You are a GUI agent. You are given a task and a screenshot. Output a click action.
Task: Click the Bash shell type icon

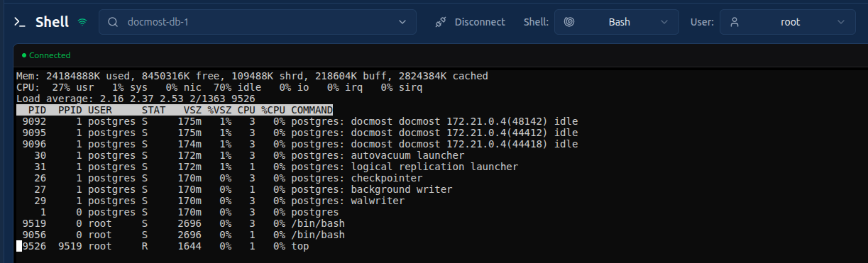569,22
